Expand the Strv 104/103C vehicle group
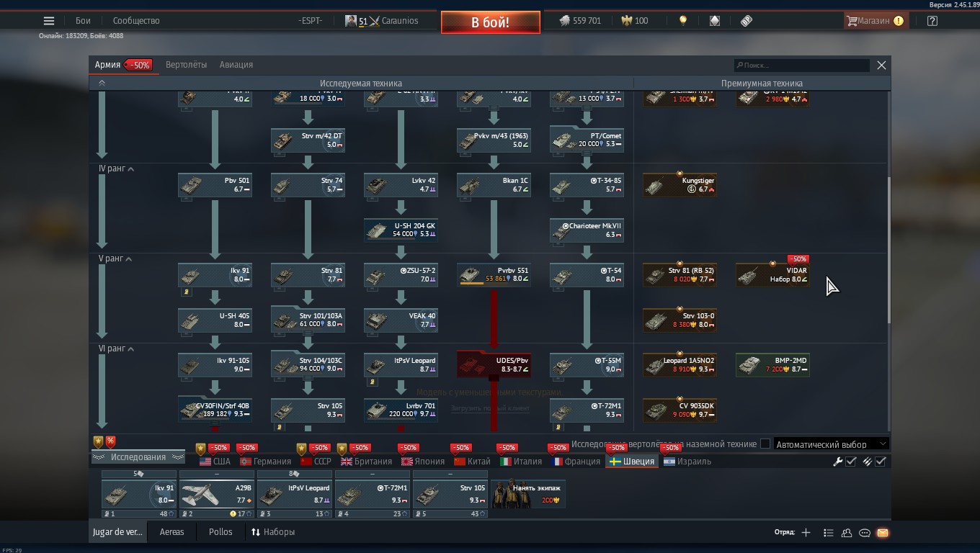 [x=308, y=365]
